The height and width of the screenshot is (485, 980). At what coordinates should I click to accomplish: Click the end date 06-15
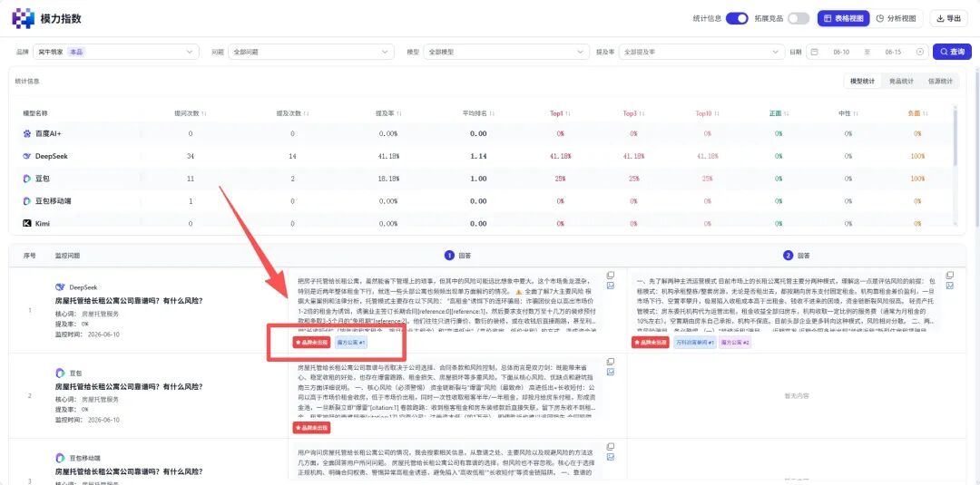click(893, 52)
